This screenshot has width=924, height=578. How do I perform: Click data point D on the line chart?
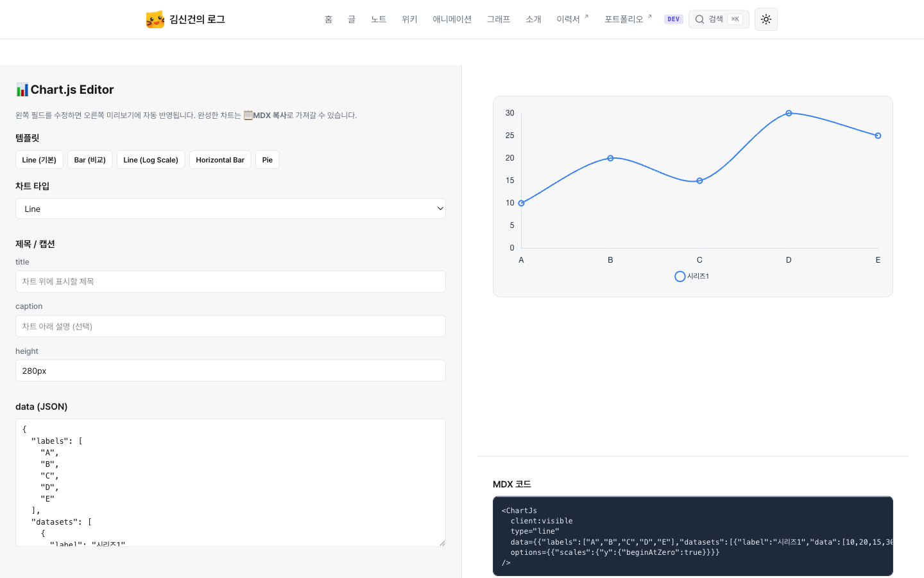pyautogui.click(x=789, y=113)
